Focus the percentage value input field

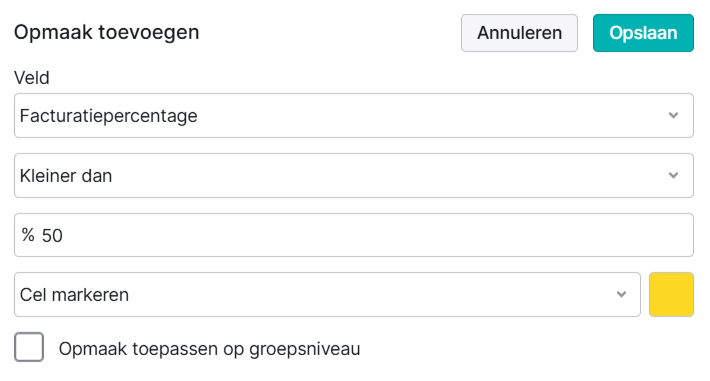click(354, 235)
